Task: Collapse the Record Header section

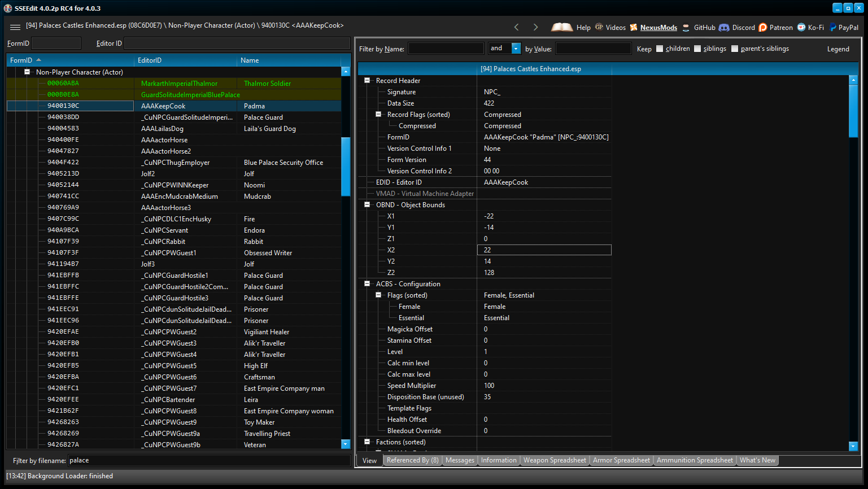Action: click(x=367, y=81)
